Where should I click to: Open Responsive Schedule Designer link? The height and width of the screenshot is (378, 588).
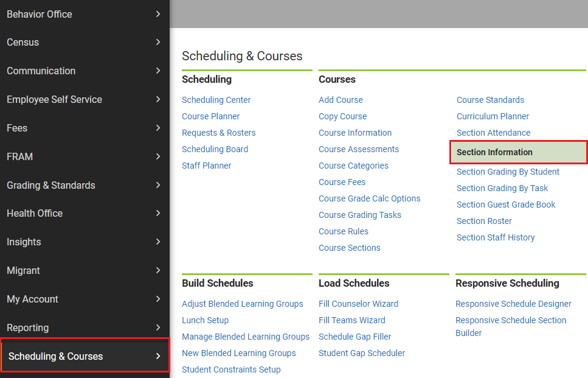513,304
